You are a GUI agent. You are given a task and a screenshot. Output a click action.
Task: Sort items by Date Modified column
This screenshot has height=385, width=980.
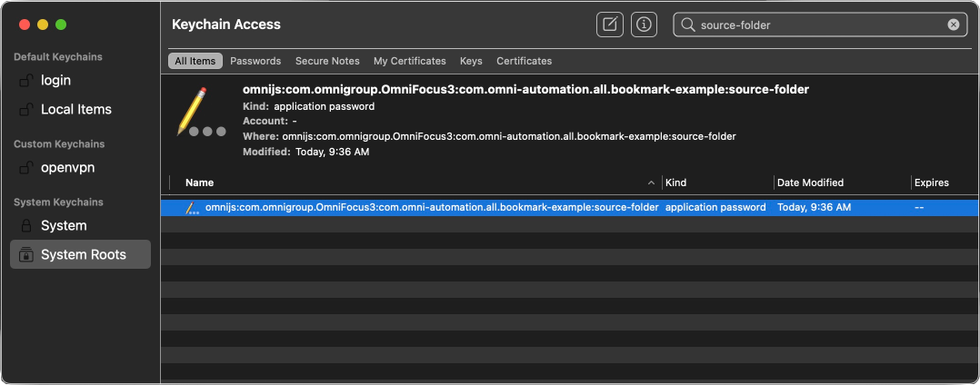tap(810, 183)
